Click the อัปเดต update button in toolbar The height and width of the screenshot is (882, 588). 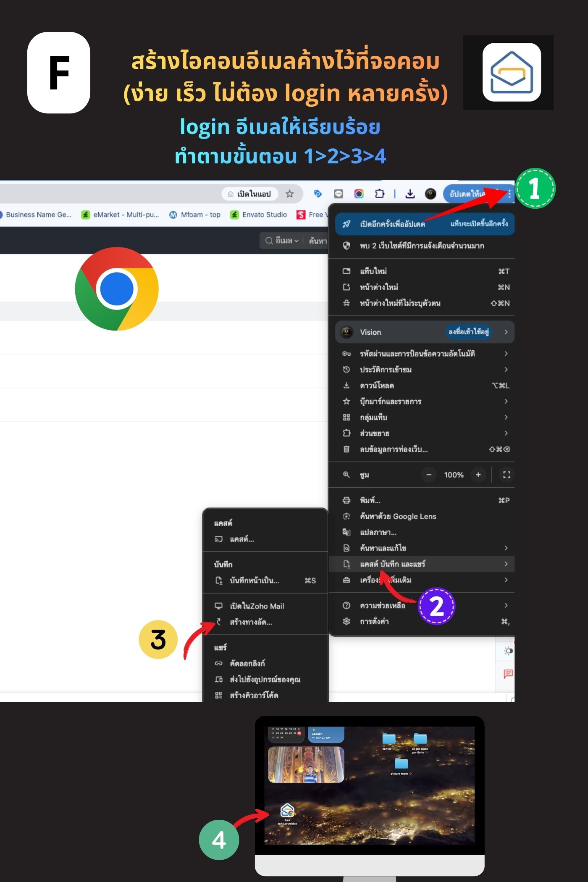tap(474, 194)
